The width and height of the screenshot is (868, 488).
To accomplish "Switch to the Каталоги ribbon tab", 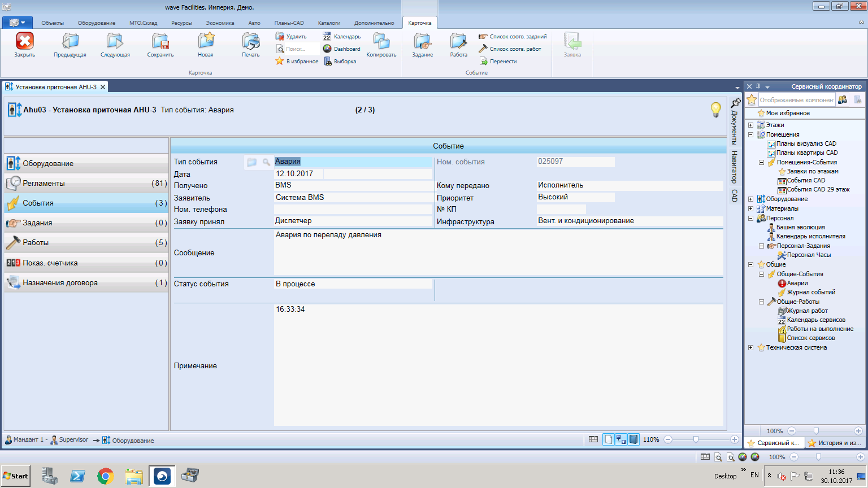I will [x=329, y=23].
